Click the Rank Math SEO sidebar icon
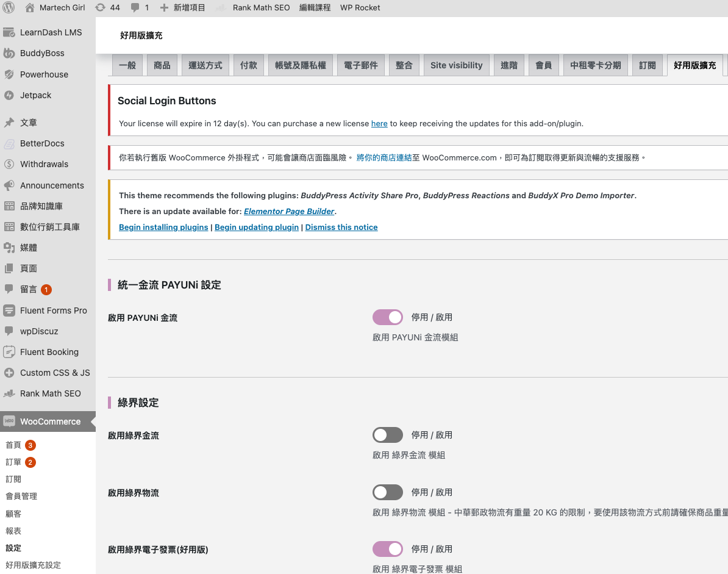 [x=10, y=393]
